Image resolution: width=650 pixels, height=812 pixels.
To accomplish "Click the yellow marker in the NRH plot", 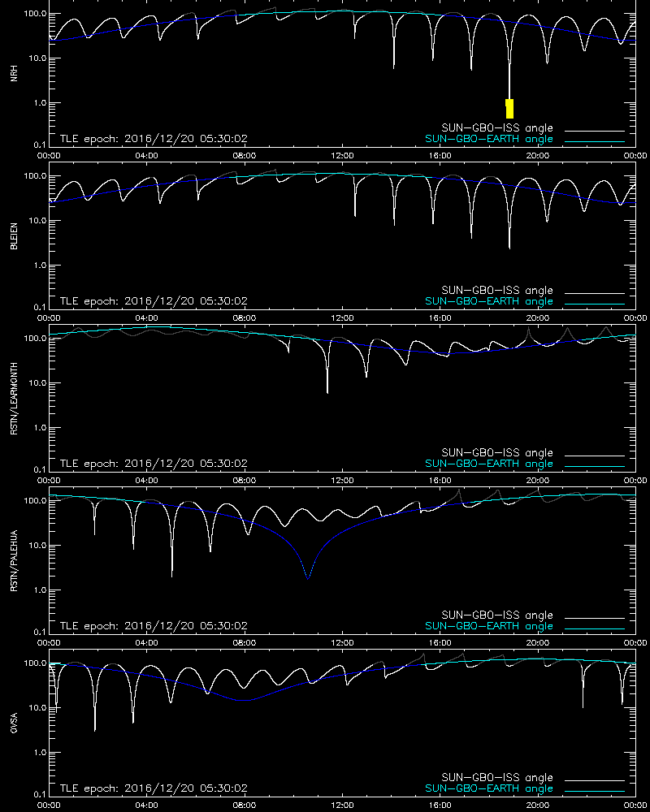I will pyautogui.click(x=509, y=109).
